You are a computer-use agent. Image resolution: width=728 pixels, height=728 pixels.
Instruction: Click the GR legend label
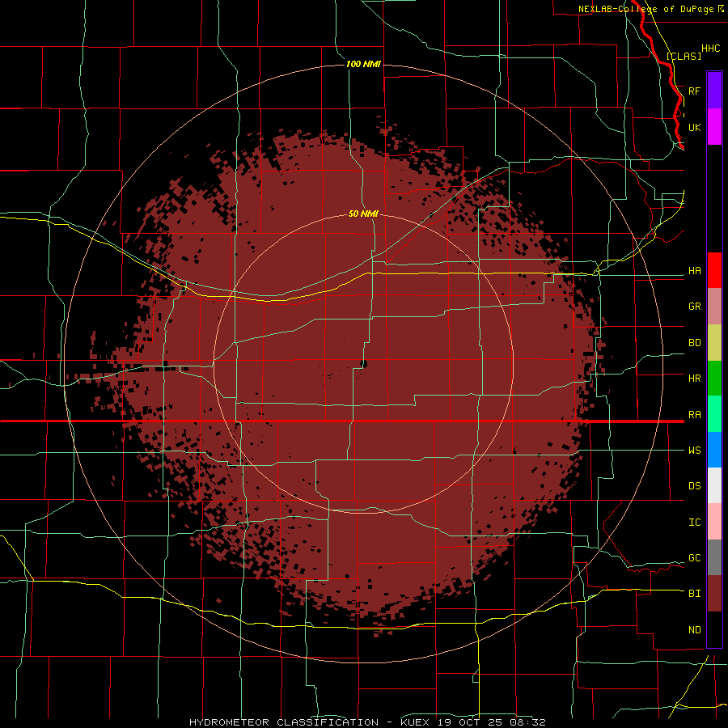click(x=694, y=307)
